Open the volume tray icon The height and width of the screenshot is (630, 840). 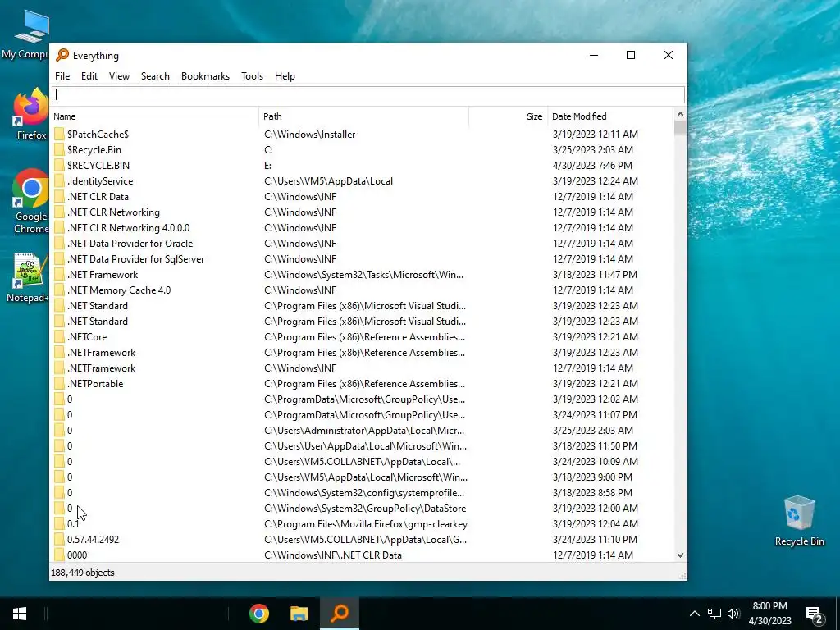click(x=733, y=614)
